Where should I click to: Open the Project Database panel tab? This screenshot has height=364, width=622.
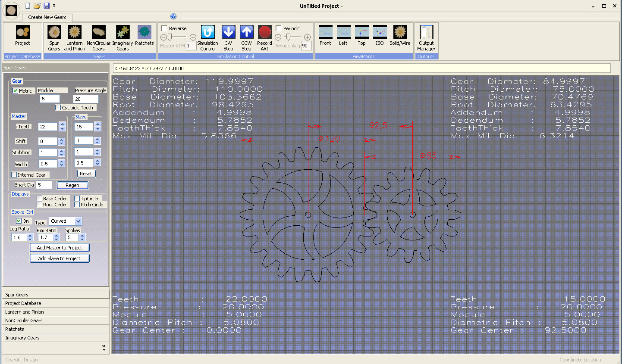click(x=23, y=303)
